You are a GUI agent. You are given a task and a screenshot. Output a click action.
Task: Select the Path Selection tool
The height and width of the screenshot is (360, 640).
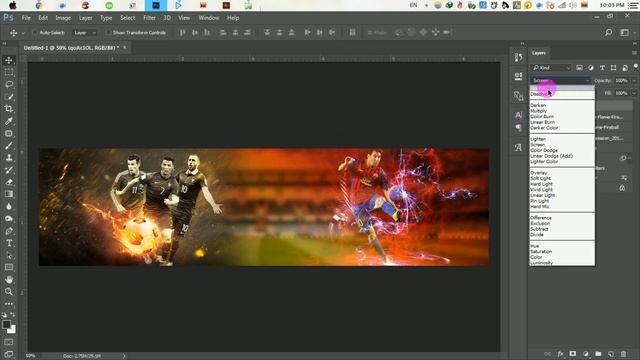click(x=9, y=256)
